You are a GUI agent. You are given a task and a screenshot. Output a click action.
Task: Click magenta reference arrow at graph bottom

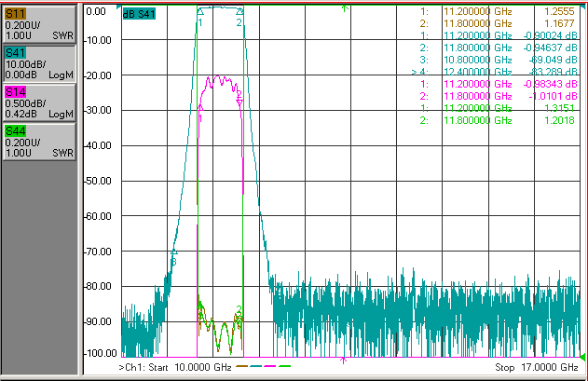pos(343,360)
